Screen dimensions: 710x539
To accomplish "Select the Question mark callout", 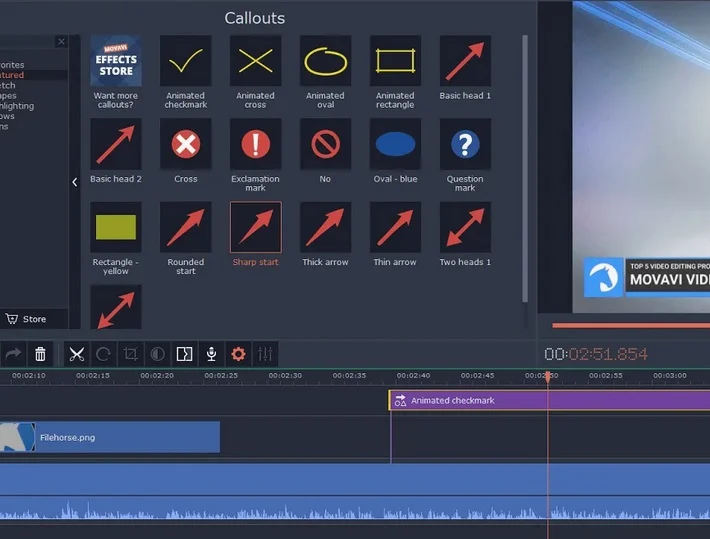I will coord(465,144).
